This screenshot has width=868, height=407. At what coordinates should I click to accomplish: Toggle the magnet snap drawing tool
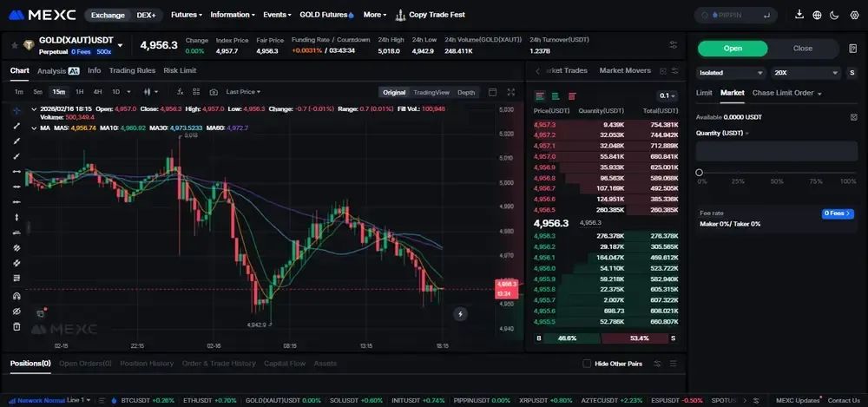coord(16,296)
